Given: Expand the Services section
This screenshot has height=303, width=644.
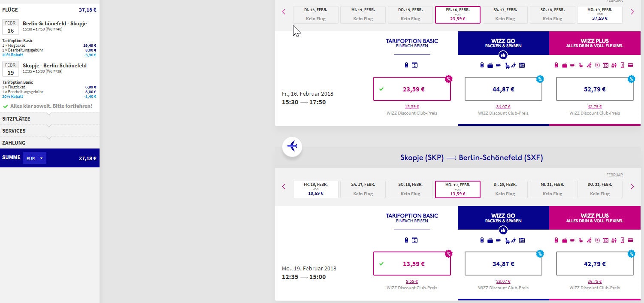Looking at the screenshot, I should pyautogui.click(x=14, y=131).
